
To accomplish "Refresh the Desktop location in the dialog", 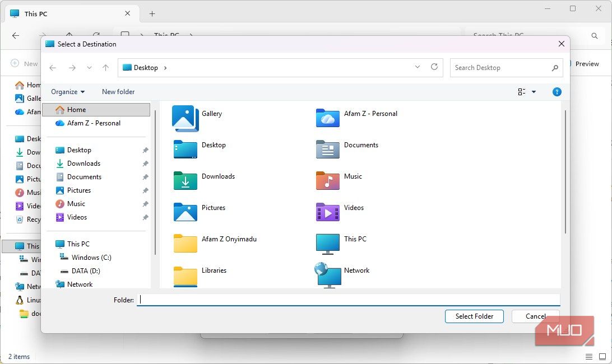I will pyautogui.click(x=434, y=67).
